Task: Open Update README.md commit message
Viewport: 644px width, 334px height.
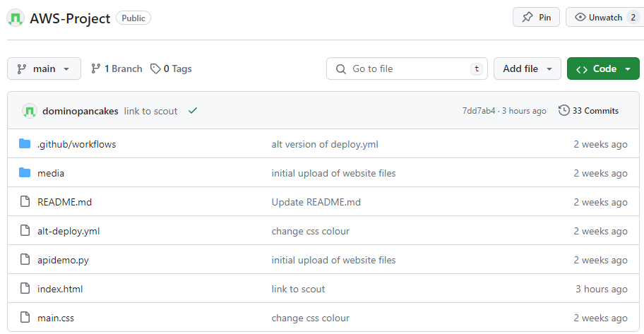Action: (x=316, y=202)
